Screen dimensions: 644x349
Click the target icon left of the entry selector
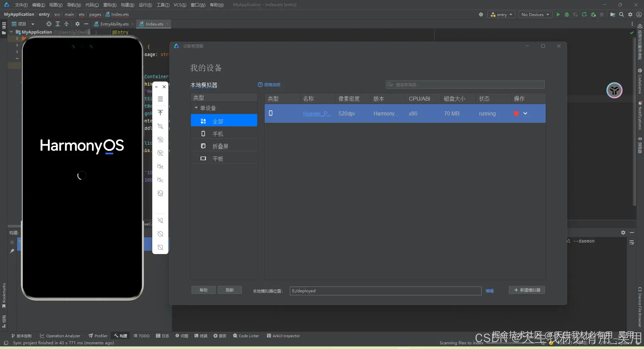(481, 14)
